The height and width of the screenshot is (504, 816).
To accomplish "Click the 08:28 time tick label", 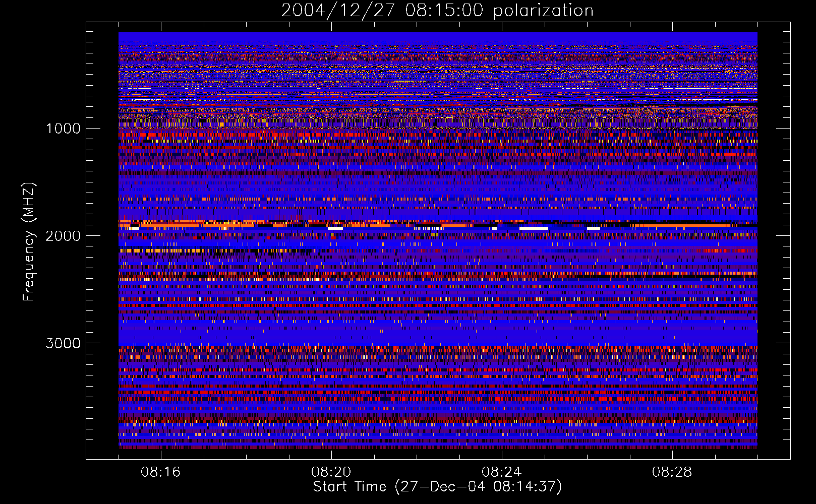I will (x=672, y=472).
